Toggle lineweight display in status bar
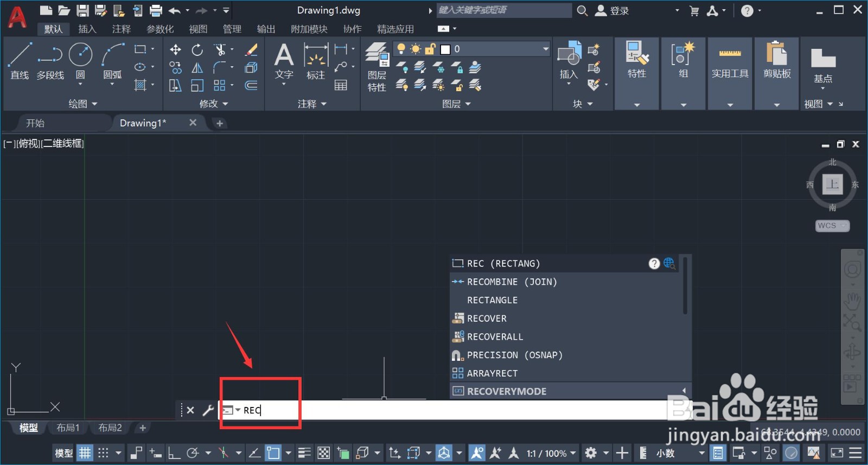868x465 pixels. 304,453
